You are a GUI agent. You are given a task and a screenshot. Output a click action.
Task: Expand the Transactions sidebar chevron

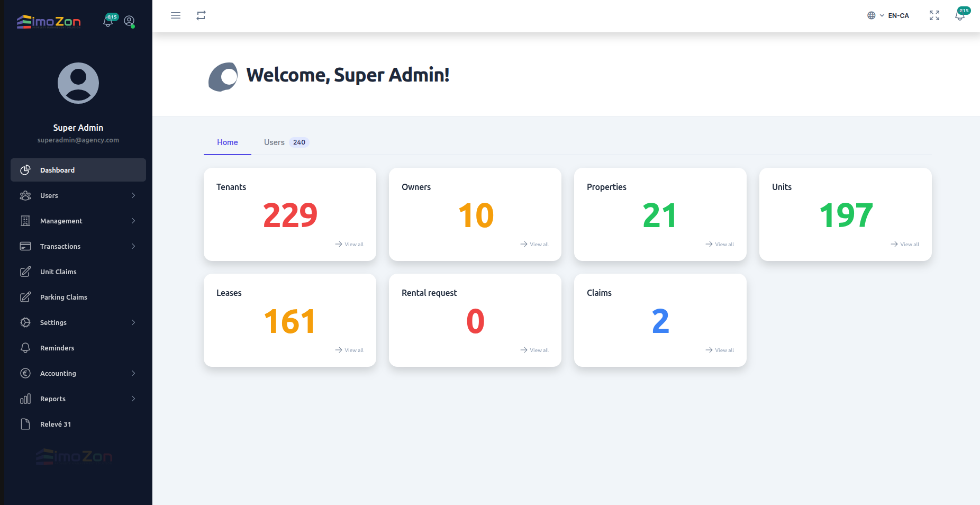click(133, 246)
